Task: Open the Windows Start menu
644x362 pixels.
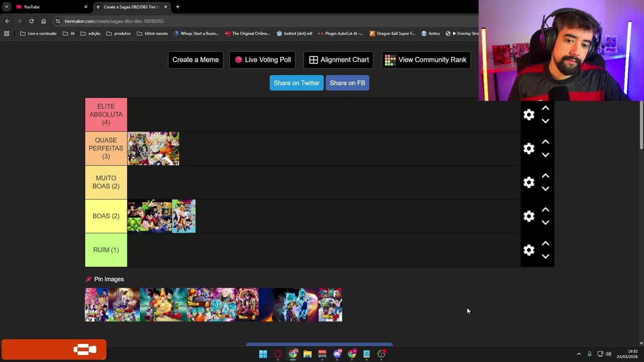Action: coord(263,354)
